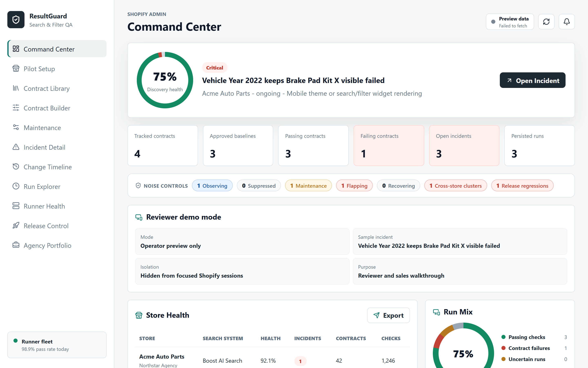Click the arrow icon in Open Incident
This screenshot has height=368, width=588.
click(x=509, y=81)
